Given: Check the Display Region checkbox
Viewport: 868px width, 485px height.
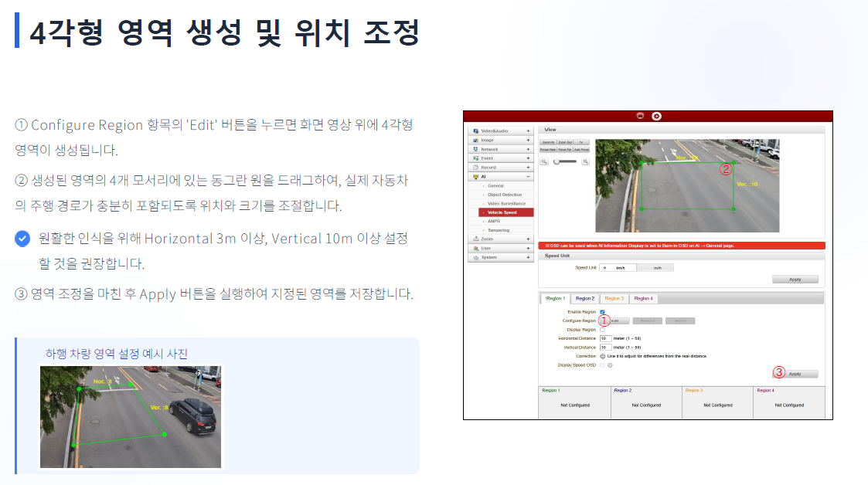Looking at the screenshot, I should point(602,330).
